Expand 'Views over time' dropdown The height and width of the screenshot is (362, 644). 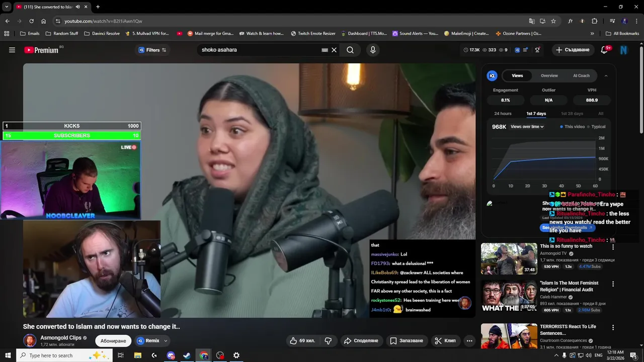[527, 127]
